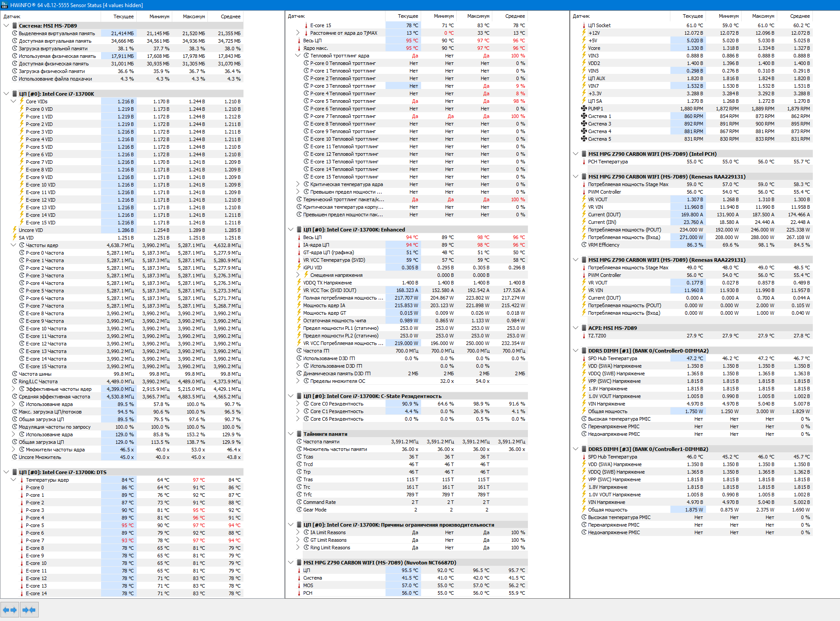Click the expand layout outward-arrows button
Screen dimensions: 840x621
point(10,610)
